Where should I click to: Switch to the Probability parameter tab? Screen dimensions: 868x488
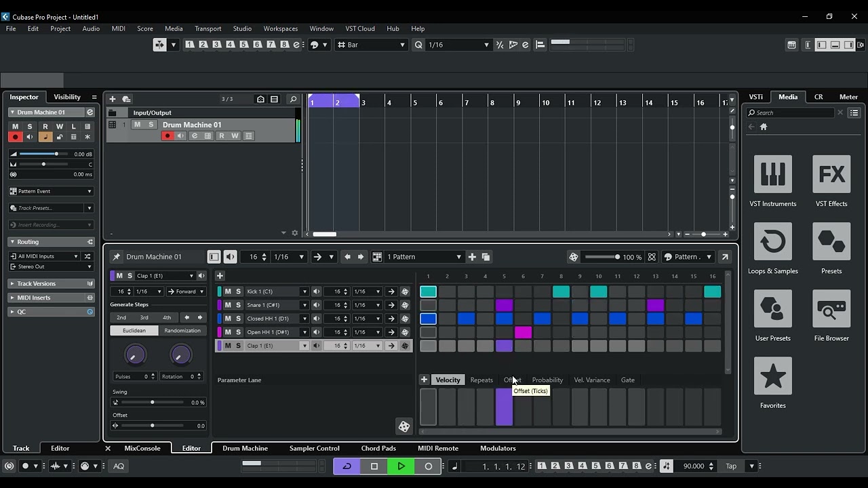tap(547, 380)
